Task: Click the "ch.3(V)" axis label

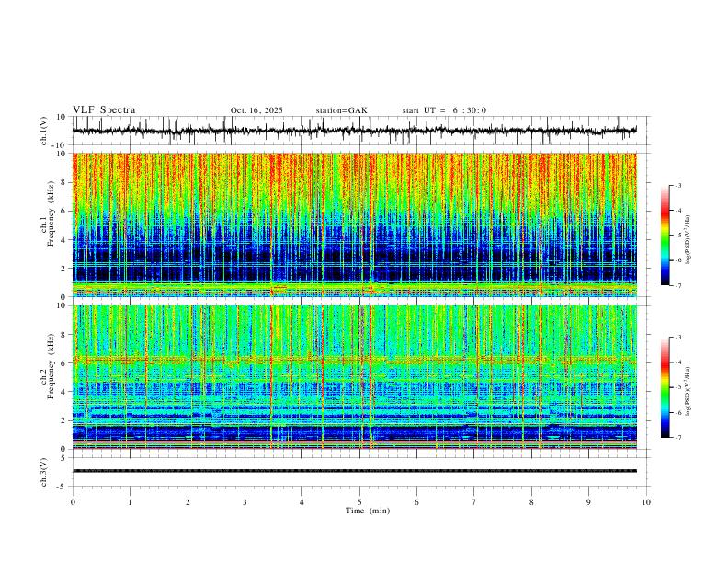Action: point(44,472)
